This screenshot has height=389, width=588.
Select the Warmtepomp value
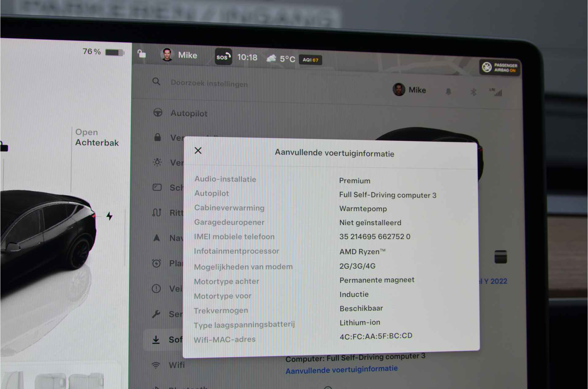click(x=363, y=209)
